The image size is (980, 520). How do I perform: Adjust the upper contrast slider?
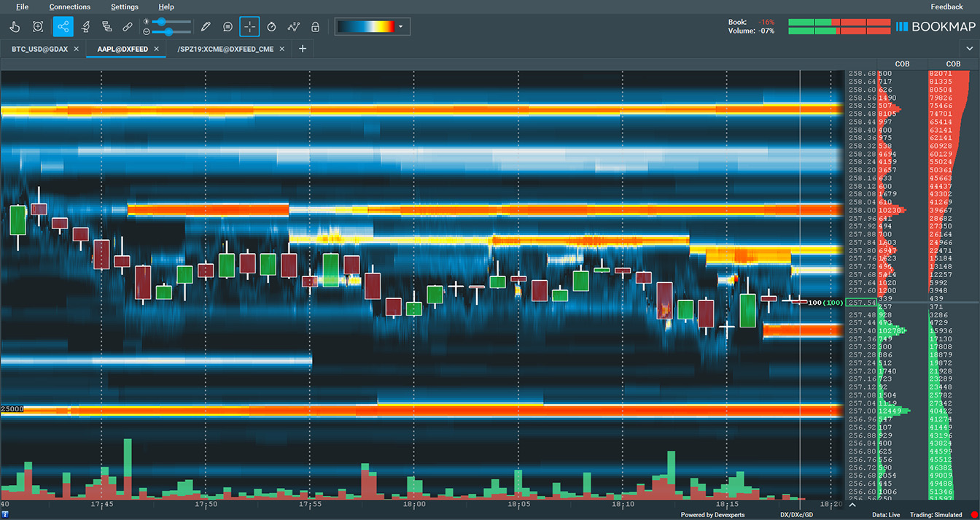[x=172, y=22]
